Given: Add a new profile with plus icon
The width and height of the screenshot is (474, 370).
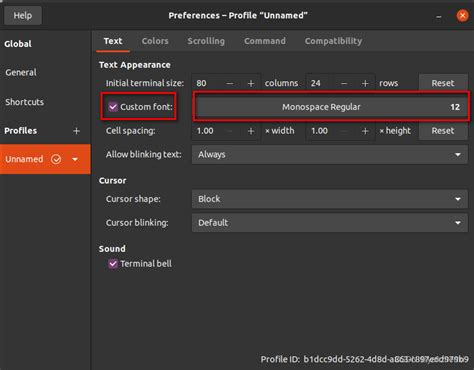Looking at the screenshot, I should click(x=76, y=131).
